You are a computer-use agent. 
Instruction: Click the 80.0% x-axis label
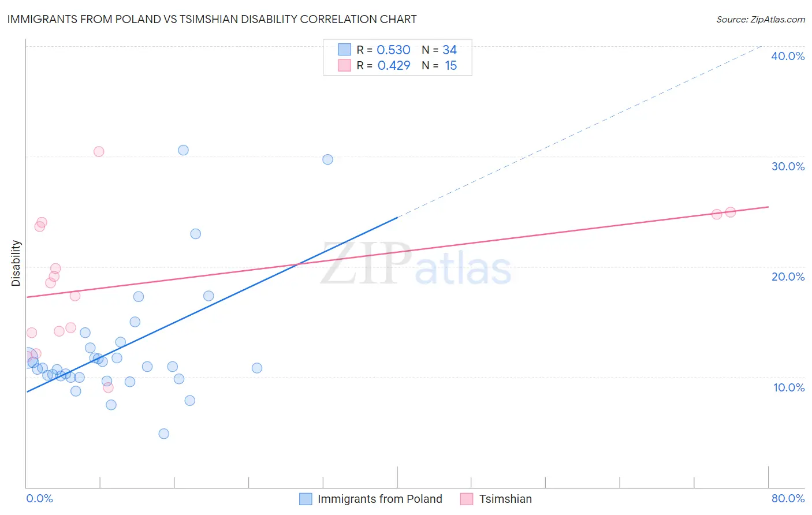[788, 498]
